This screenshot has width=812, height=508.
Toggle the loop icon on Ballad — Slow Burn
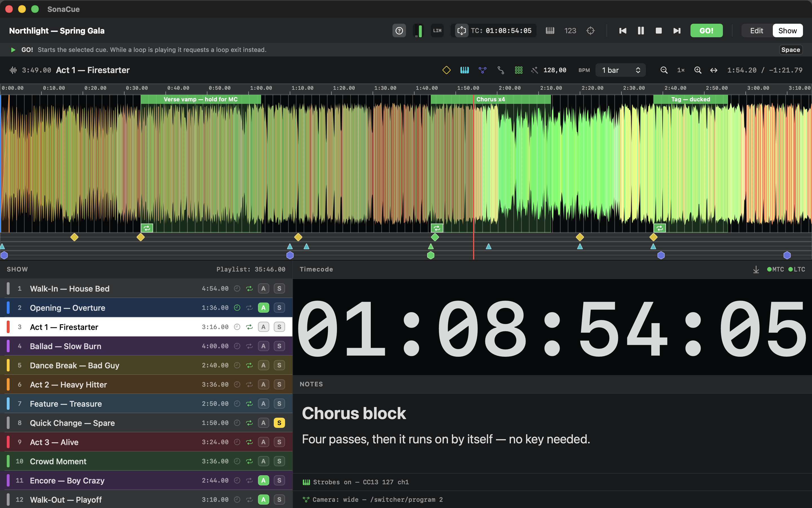point(249,346)
